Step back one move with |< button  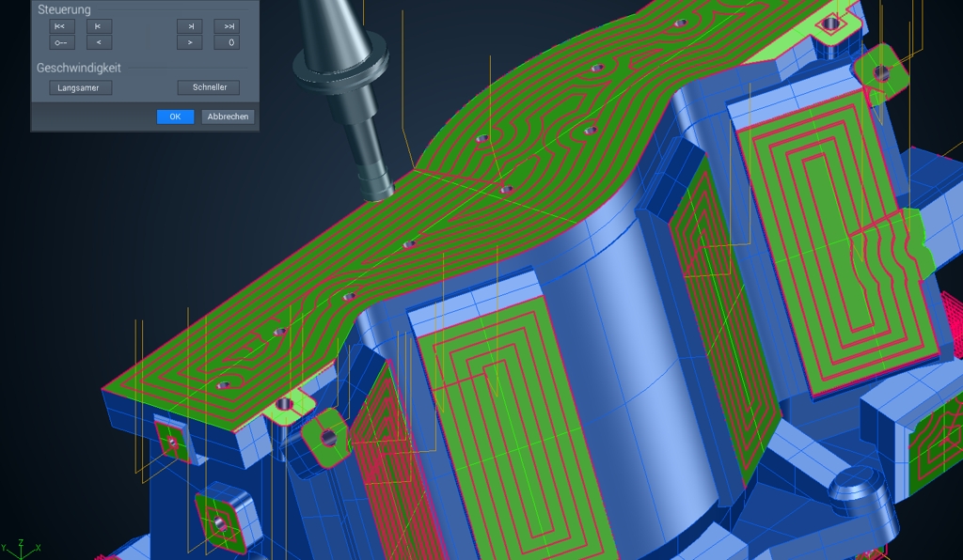pyautogui.click(x=99, y=26)
